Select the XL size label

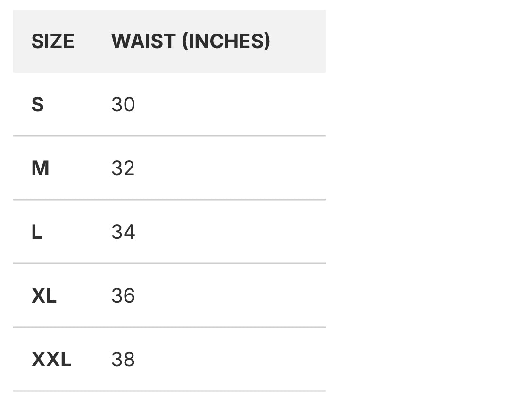pyautogui.click(x=44, y=295)
